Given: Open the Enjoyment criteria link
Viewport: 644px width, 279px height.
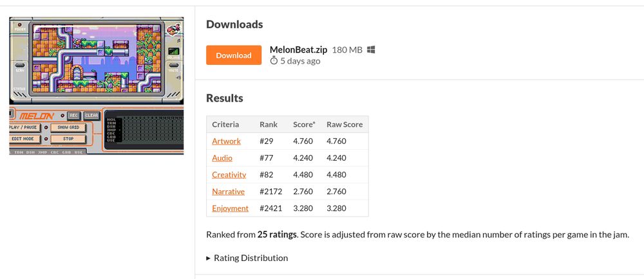Looking at the screenshot, I should click(231, 208).
